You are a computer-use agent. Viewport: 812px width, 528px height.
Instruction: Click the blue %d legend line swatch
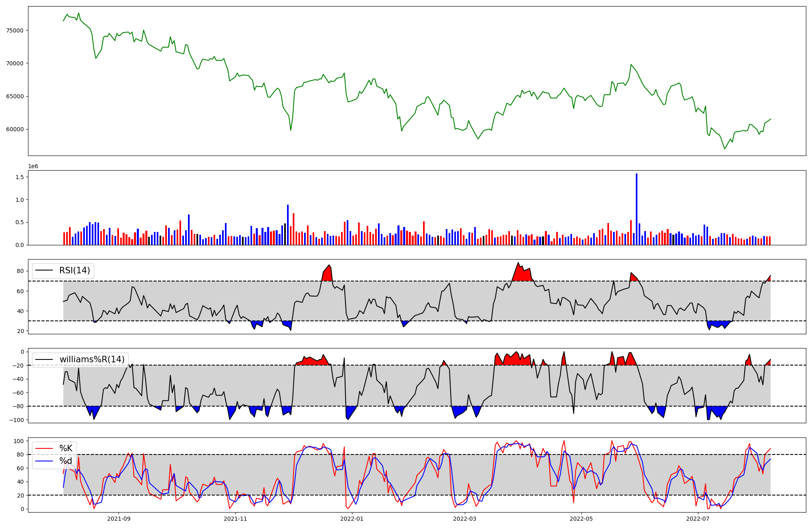tap(45, 461)
